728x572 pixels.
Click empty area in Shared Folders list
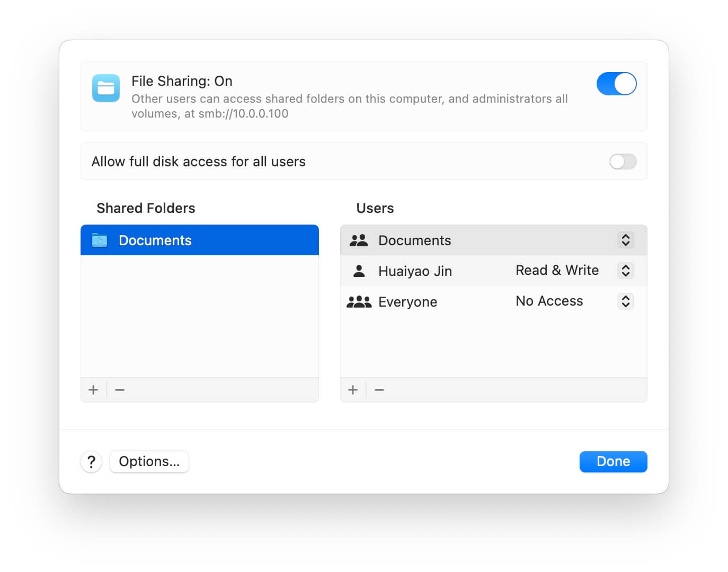coord(200,316)
